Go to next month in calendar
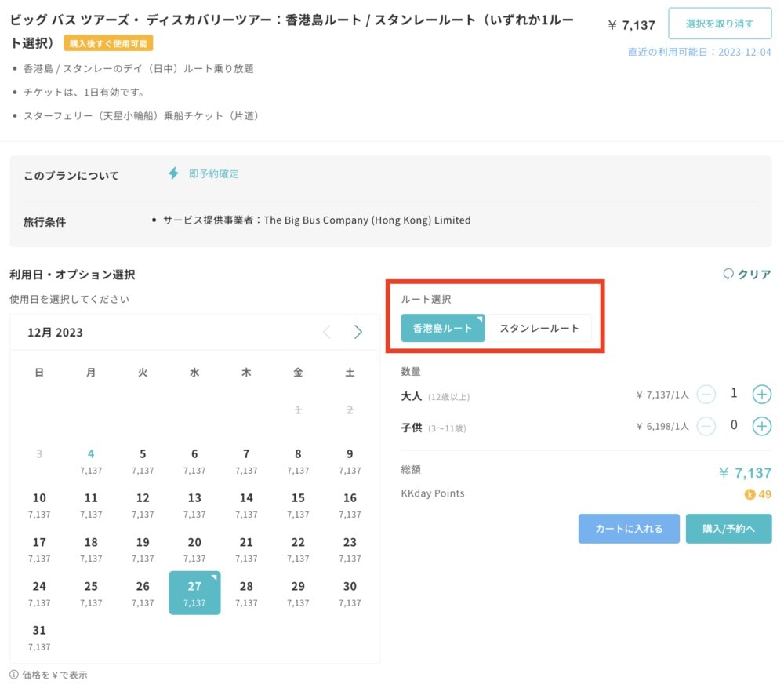Screen dimensions: 784x688 [x=358, y=332]
